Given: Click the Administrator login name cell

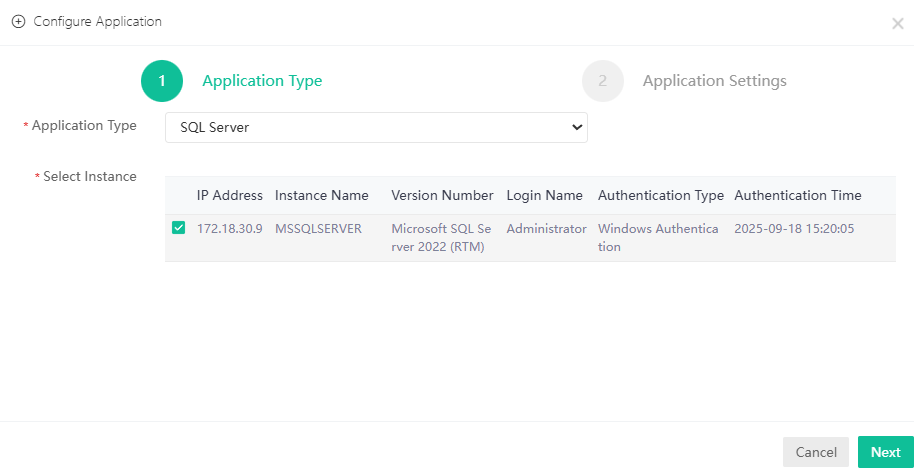Looking at the screenshot, I should 547,229.
